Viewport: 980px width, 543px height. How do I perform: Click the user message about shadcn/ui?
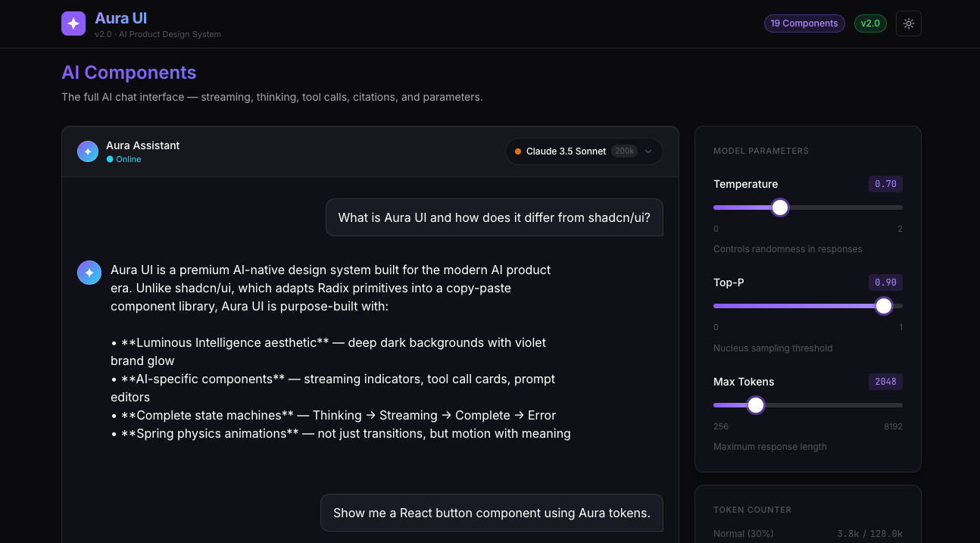(x=494, y=217)
